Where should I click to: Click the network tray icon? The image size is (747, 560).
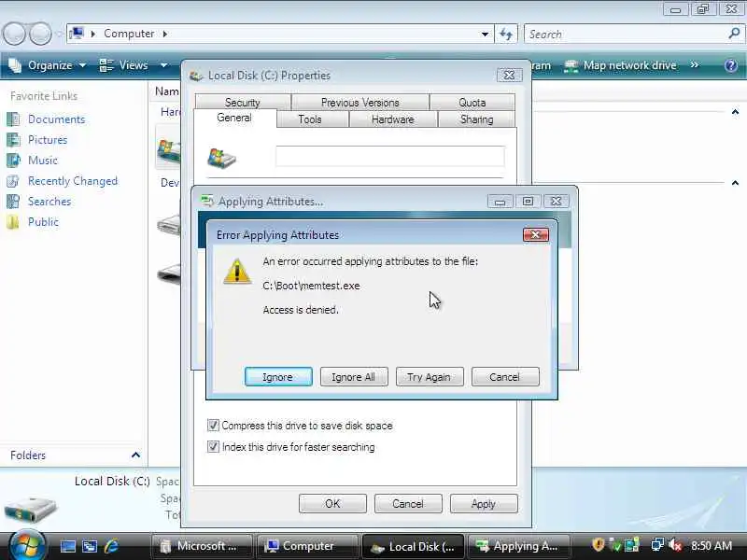point(657,545)
